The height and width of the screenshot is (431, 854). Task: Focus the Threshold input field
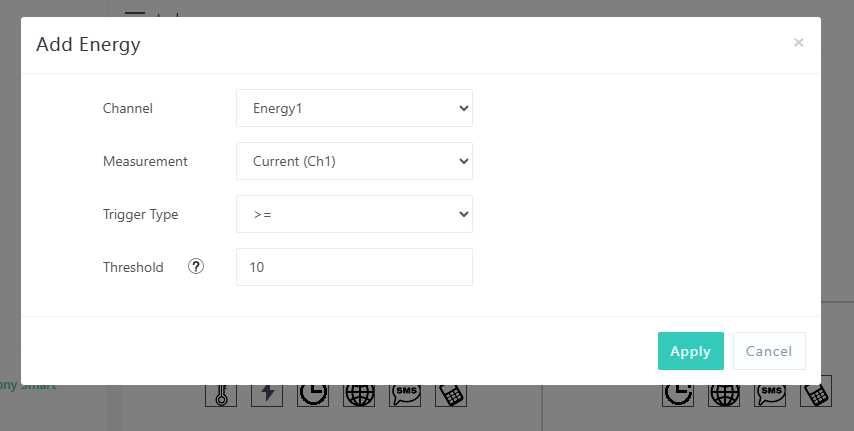tap(354, 267)
